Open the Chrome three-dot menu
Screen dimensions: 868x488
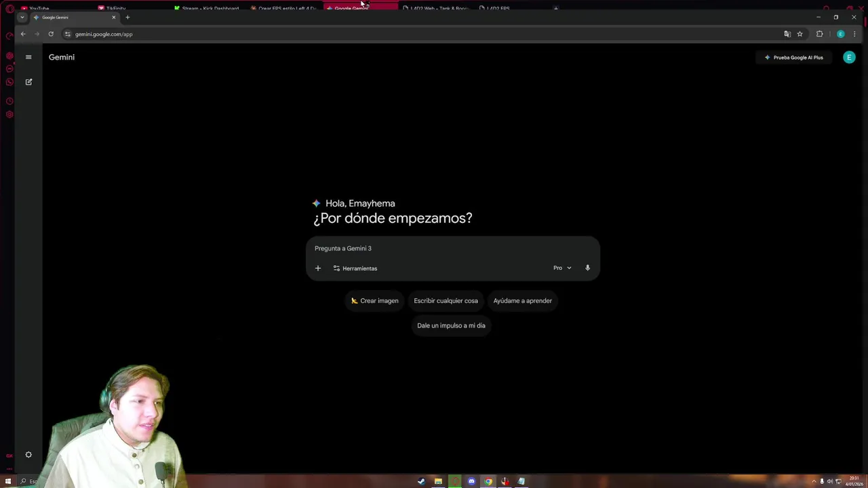click(854, 34)
